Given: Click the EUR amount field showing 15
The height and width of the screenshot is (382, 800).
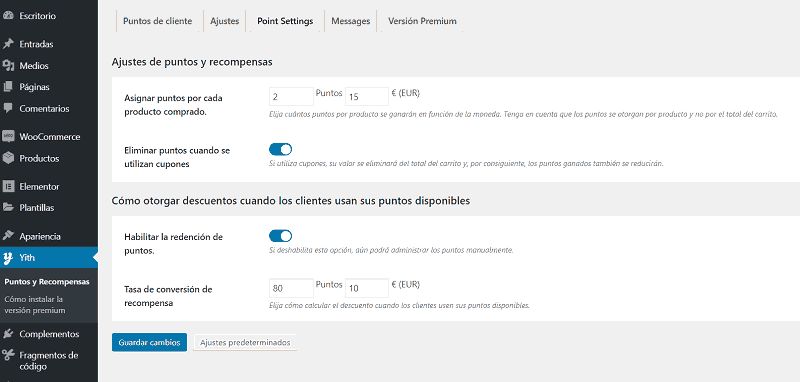Looking at the screenshot, I should pos(367,96).
